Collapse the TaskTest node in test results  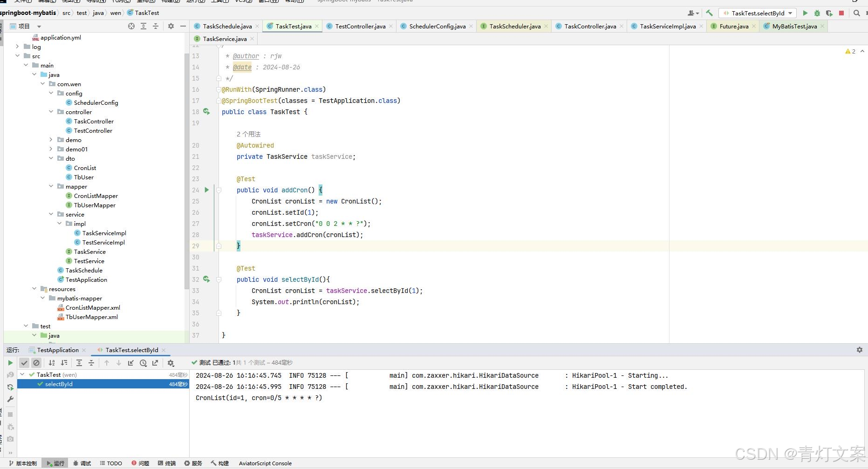click(x=22, y=374)
